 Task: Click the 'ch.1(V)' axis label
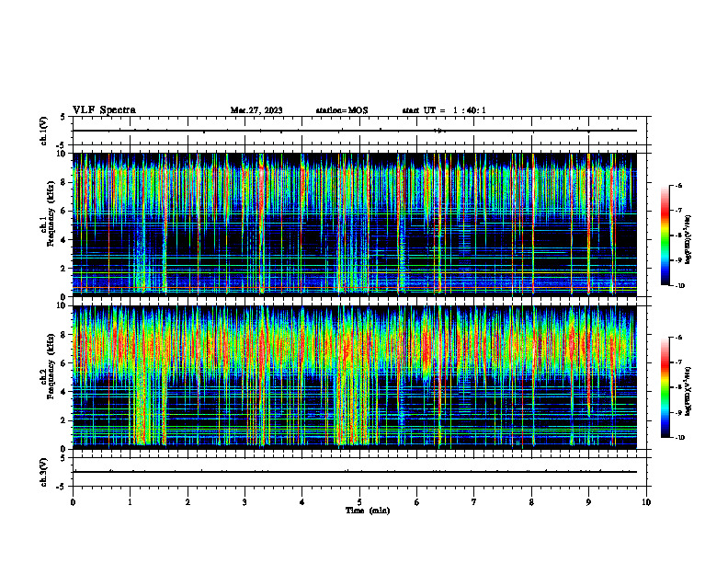(44, 131)
